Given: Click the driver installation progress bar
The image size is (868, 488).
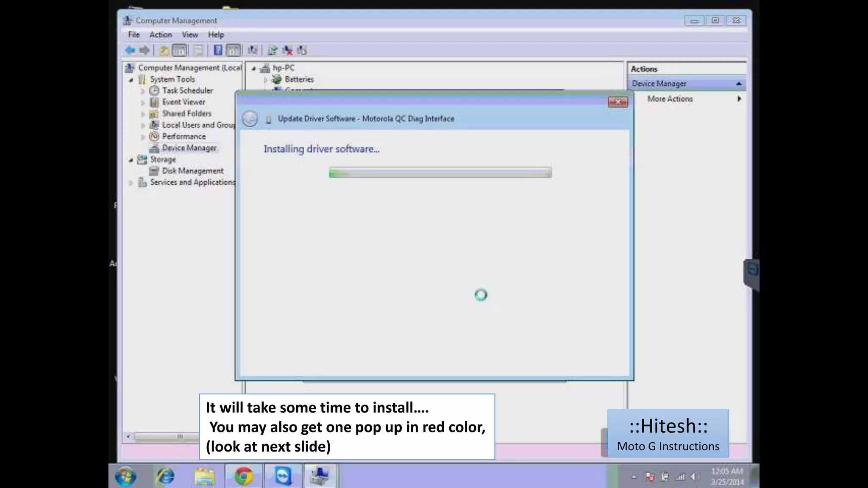Looking at the screenshot, I should click(x=440, y=173).
